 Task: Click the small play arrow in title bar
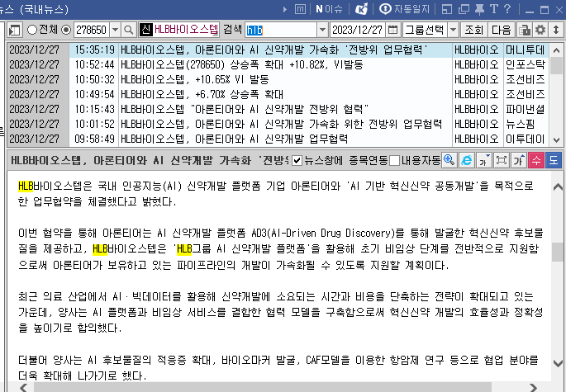285,9
